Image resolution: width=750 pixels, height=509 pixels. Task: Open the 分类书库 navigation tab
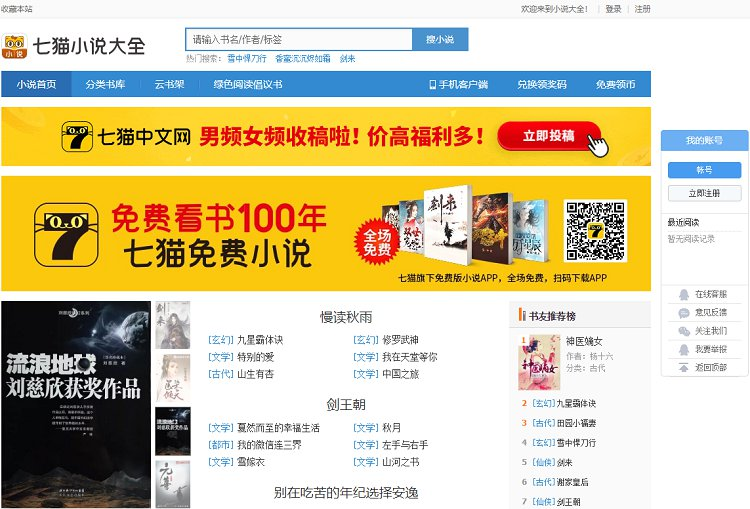(105, 85)
